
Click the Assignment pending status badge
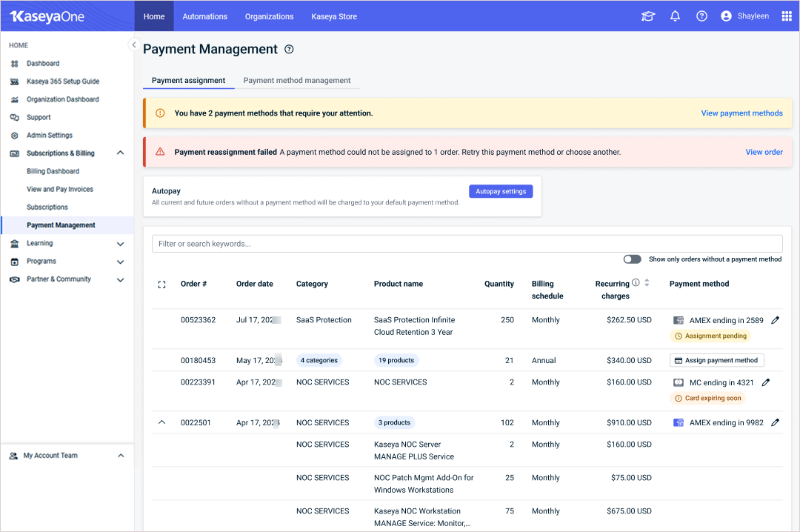(x=710, y=336)
